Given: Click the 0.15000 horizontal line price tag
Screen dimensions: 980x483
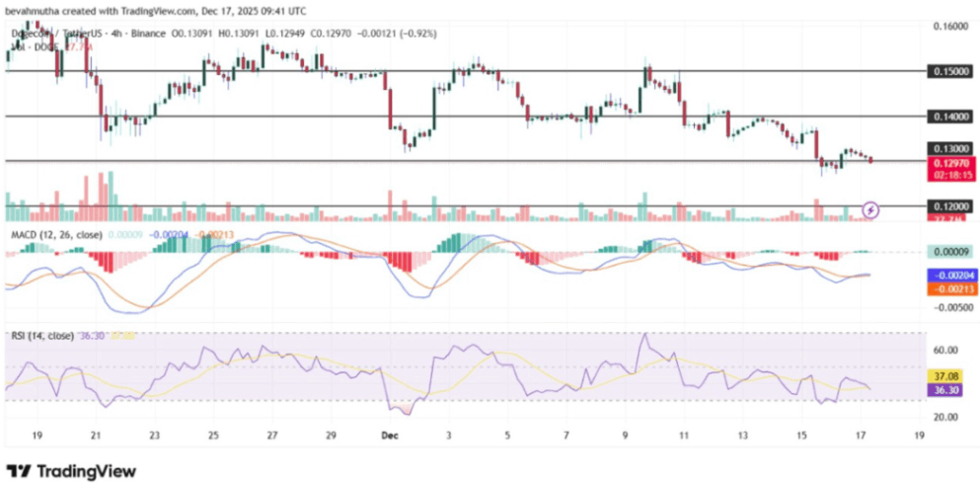Looking at the screenshot, I should point(950,71).
